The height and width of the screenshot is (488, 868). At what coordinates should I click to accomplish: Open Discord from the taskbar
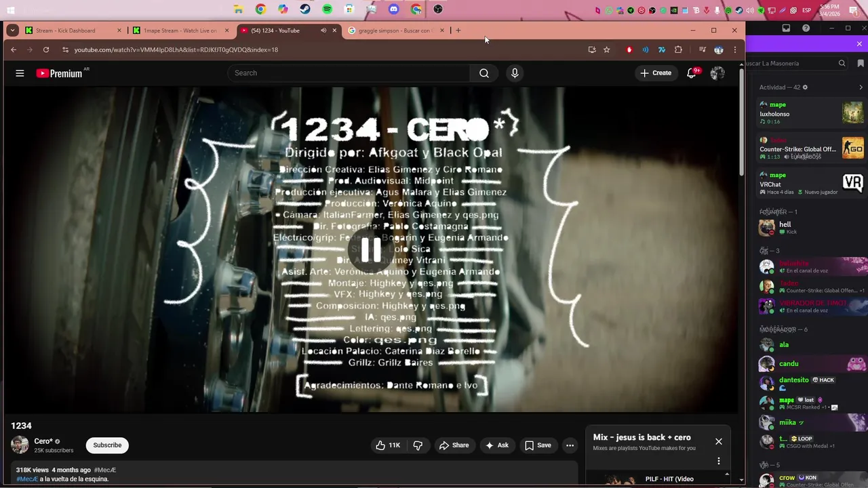(x=394, y=9)
